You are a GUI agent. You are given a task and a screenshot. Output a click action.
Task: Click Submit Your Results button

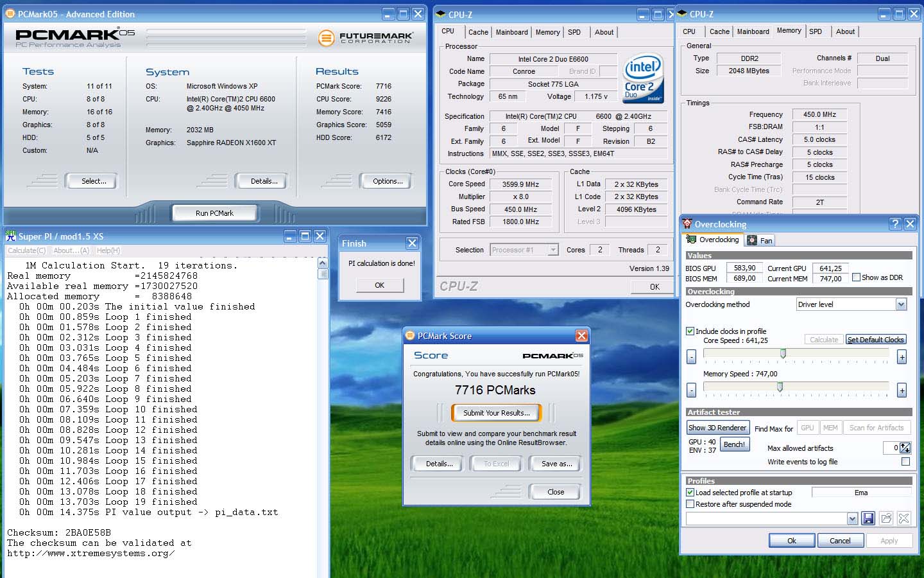(496, 413)
